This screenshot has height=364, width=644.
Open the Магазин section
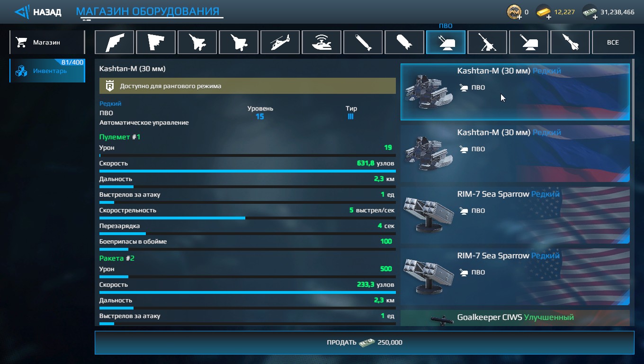point(47,42)
